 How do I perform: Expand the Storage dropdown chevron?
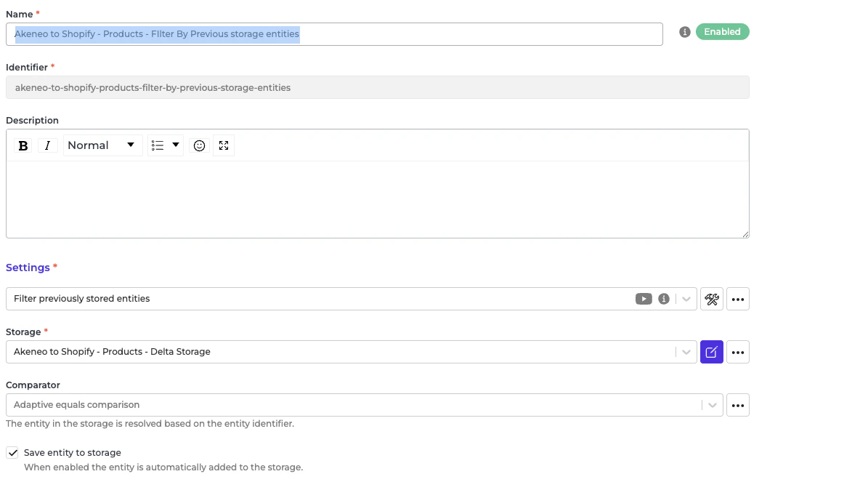(686, 353)
